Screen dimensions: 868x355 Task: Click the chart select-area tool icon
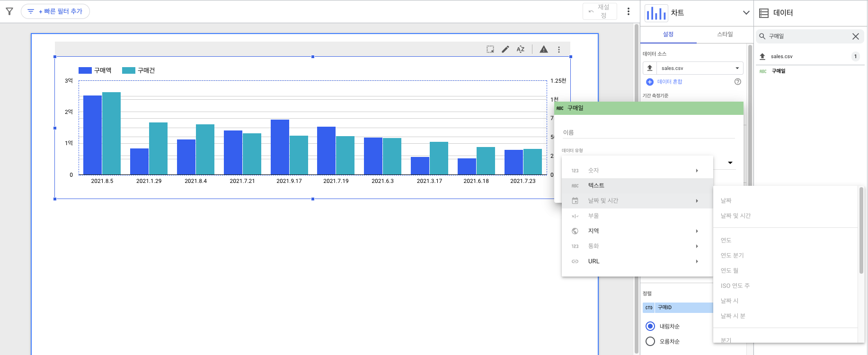490,49
